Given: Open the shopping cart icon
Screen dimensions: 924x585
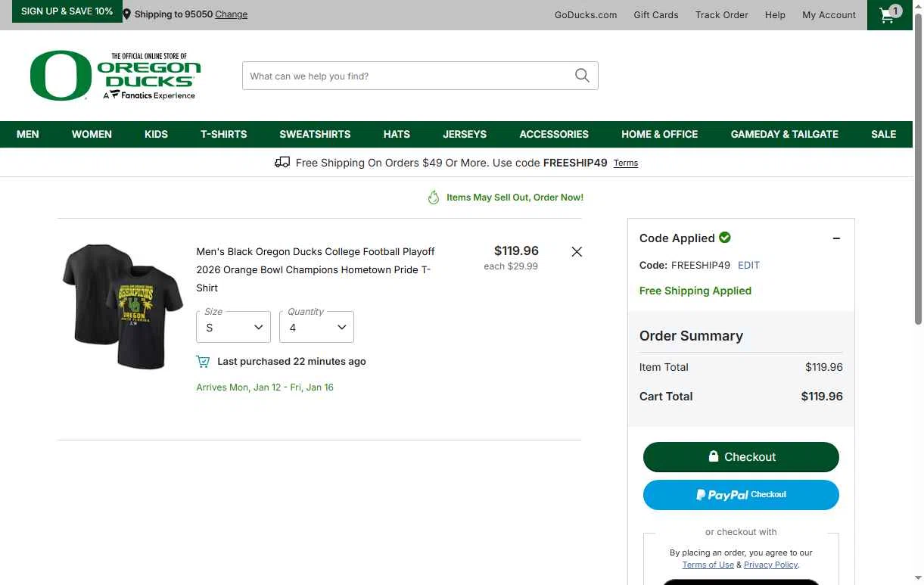Looking at the screenshot, I should click(x=889, y=14).
